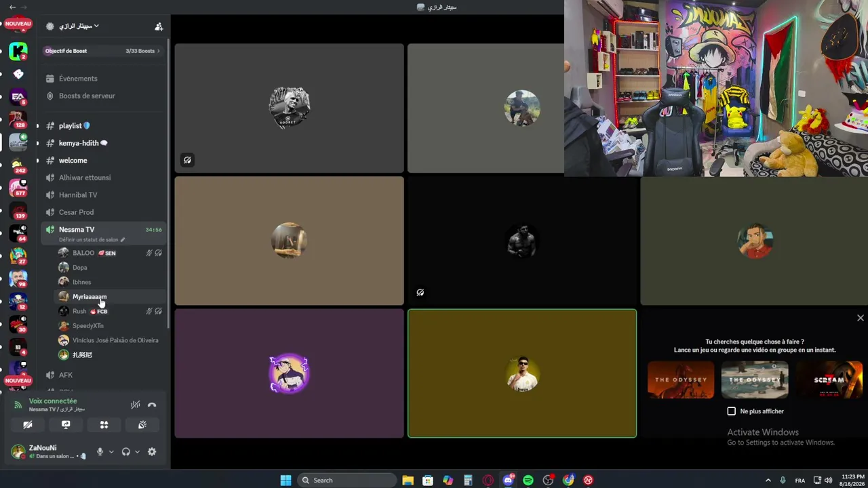Open Microsoft Store from the taskbar

tap(428, 480)
